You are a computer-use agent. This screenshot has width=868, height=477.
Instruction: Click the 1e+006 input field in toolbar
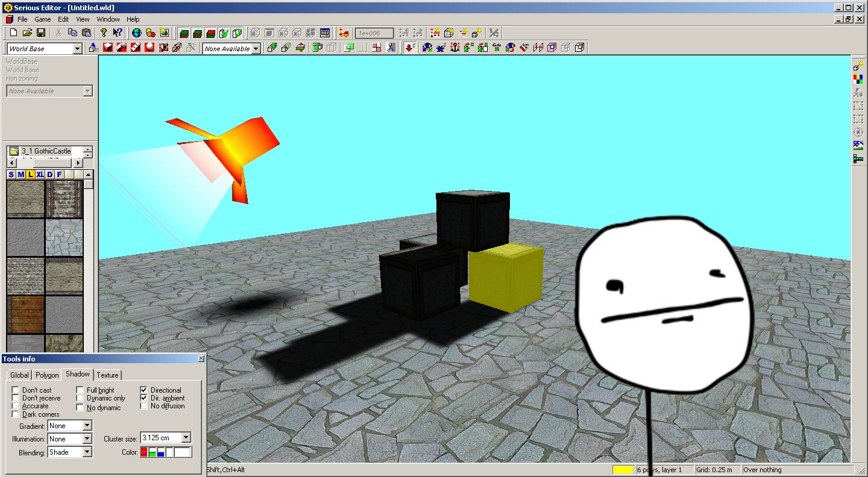[x=374, y=33]
